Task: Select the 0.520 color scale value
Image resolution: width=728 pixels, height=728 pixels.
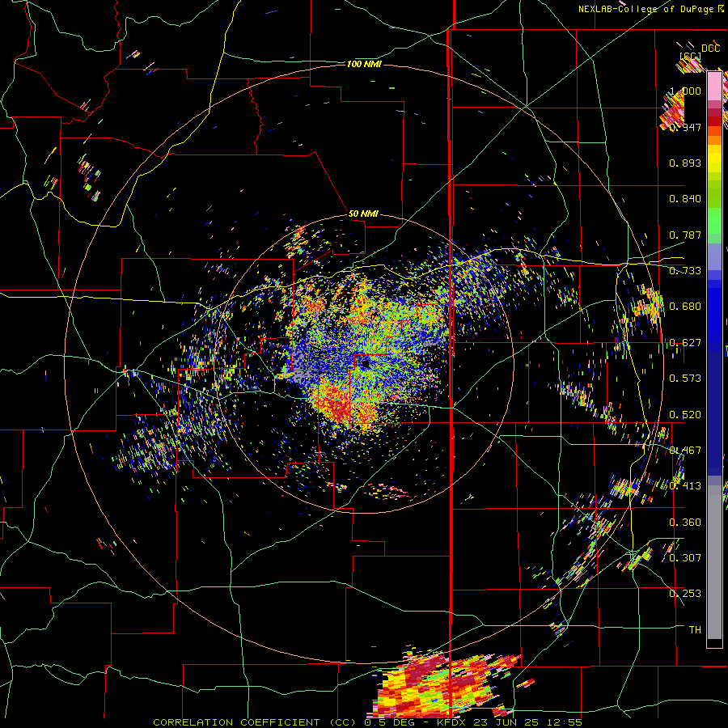Action: click(x=685, y=415)
